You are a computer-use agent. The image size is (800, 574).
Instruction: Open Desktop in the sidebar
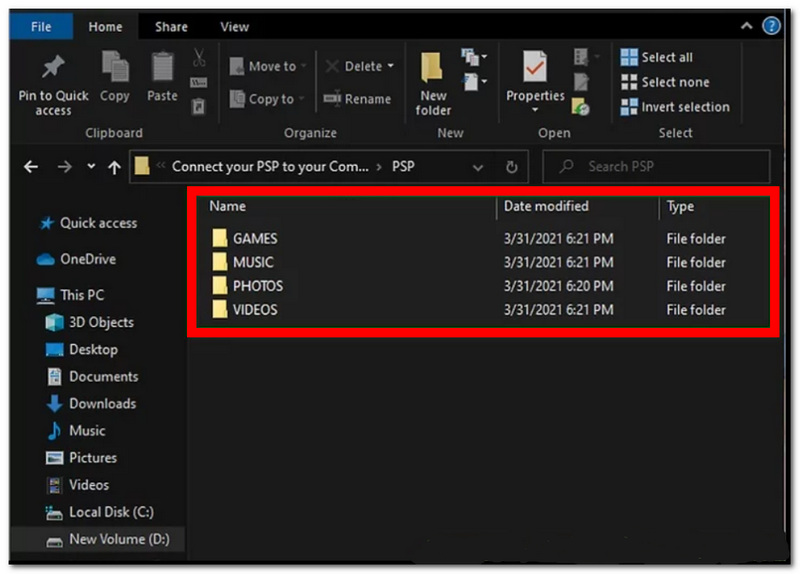coord(82,350)
